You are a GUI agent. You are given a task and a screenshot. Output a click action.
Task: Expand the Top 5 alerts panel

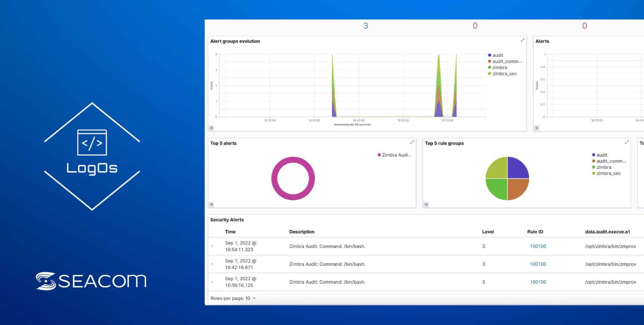[412, 142]
